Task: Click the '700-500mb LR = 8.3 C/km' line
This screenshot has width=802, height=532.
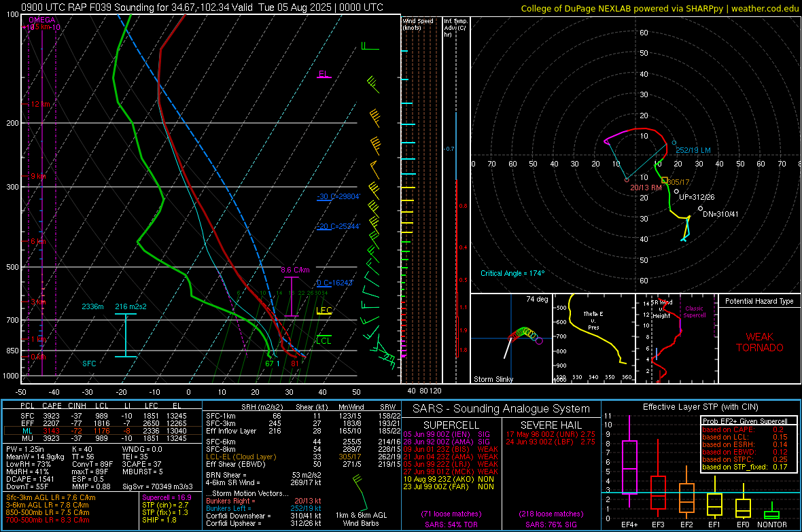Action: (48, 520)
